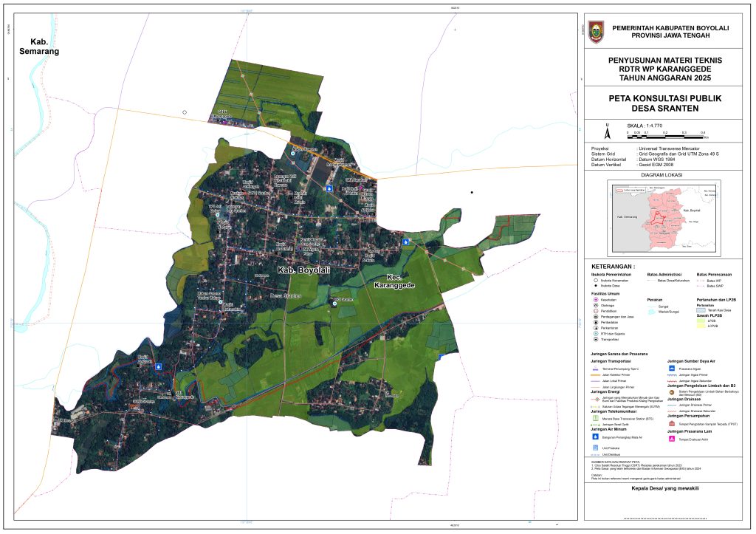Click the TPST waste facility legend icon

click(x=671, y=424)
